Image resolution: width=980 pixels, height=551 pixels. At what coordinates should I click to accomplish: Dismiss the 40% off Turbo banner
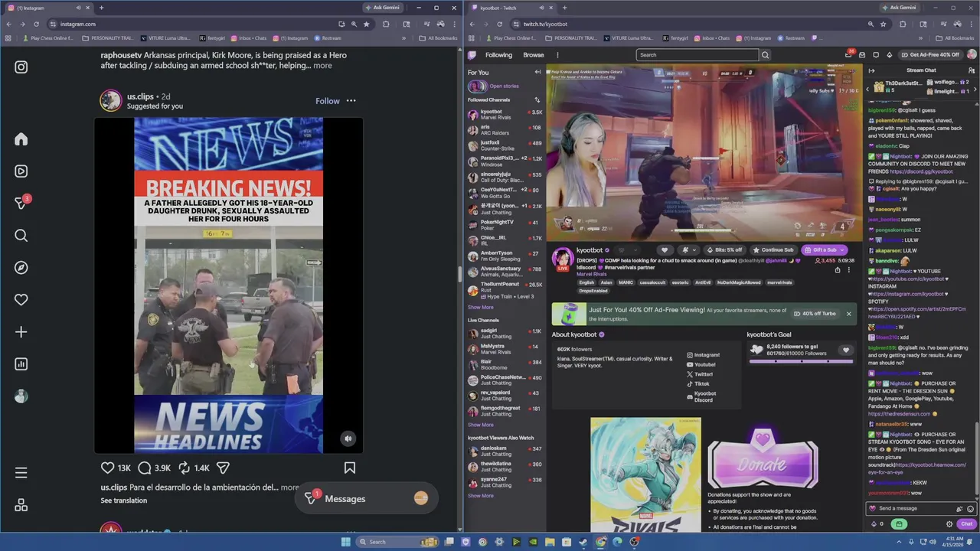848,314
